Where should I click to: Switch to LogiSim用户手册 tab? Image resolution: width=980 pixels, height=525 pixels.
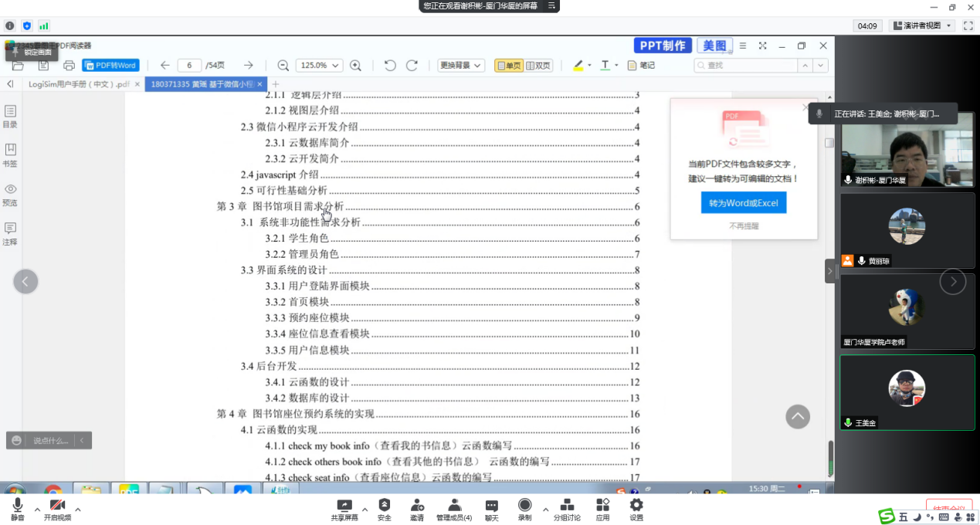pyautogui.click(x=79, y=84)
